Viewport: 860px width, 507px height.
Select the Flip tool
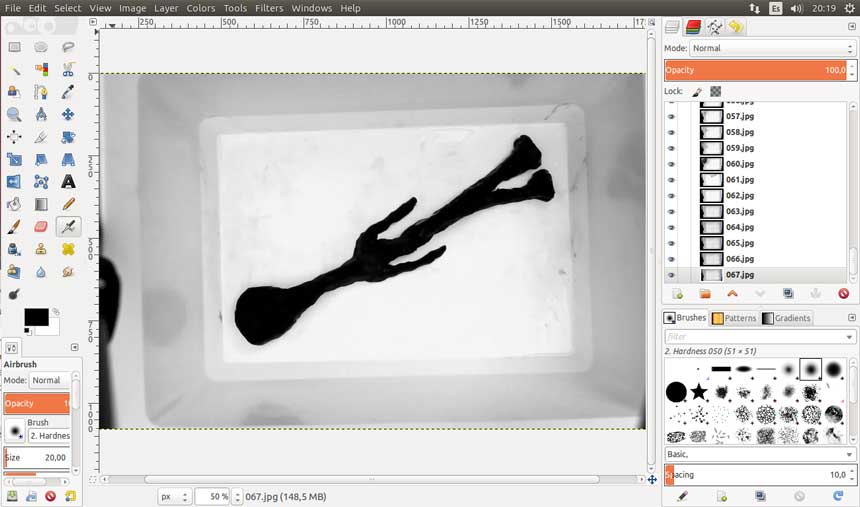(x=14, y=182)
